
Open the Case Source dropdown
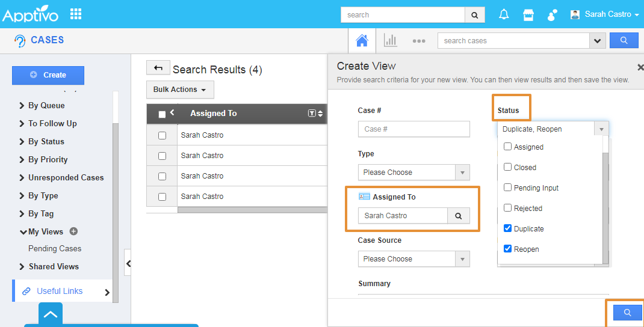click(x=413, y=259)
